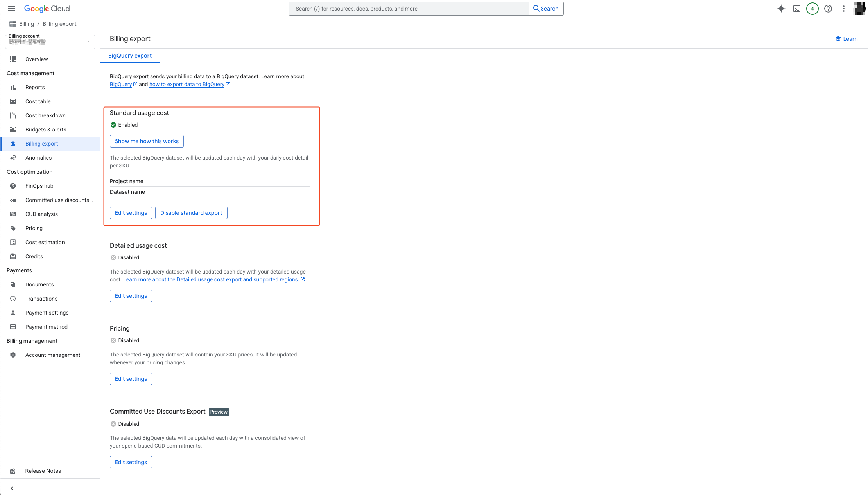
Task: Click the Pricing tag icon
Action: click(13, 228)
